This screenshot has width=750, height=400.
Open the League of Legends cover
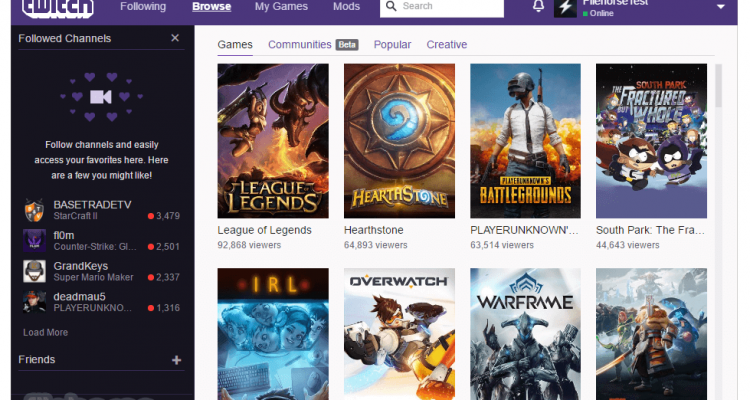(273, 141)
